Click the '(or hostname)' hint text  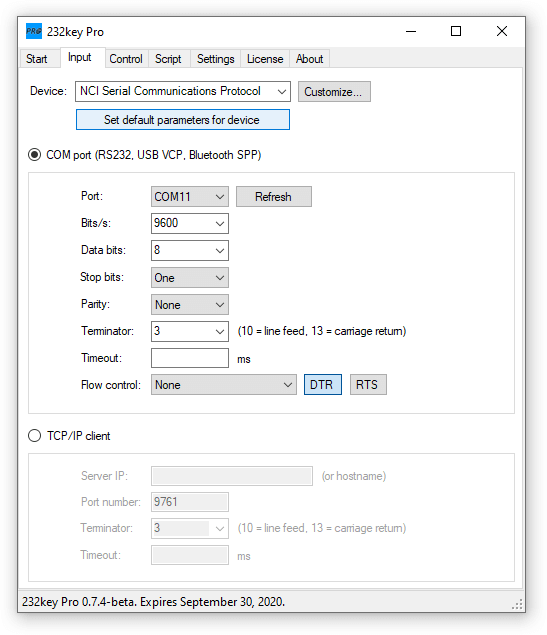pyautogui.click(x=354, y=476)
